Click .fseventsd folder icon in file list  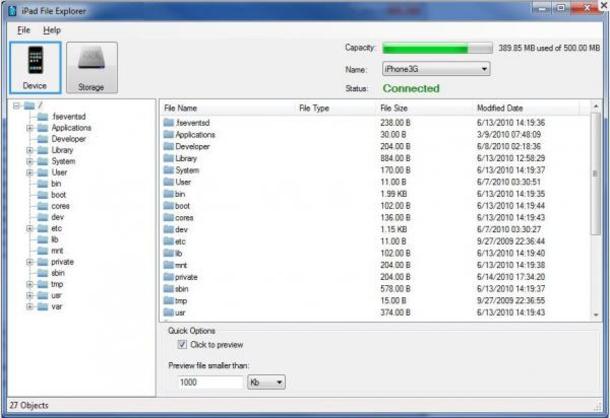(168, 123)
